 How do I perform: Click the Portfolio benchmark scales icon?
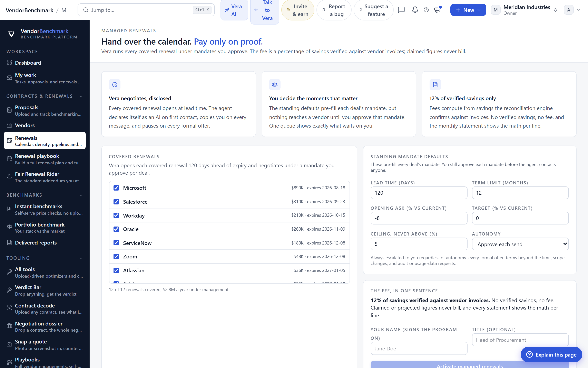[x=9, y=228]
